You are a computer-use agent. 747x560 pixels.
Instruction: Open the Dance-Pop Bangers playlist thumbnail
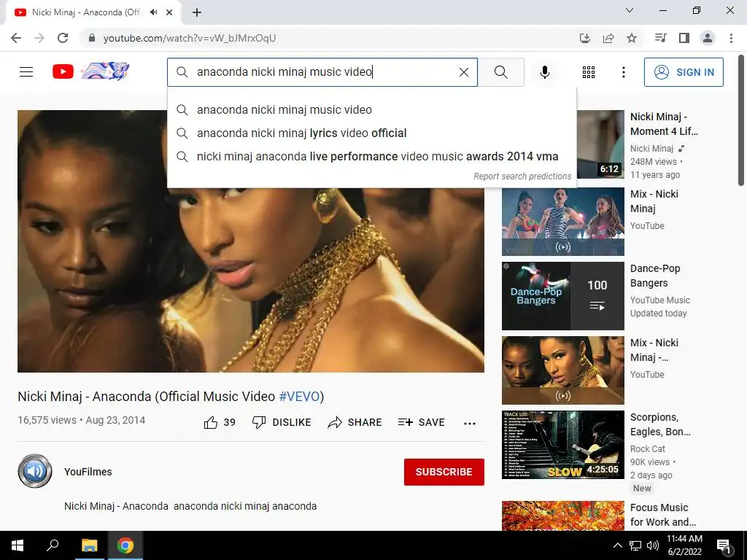(x=562, y=296)
